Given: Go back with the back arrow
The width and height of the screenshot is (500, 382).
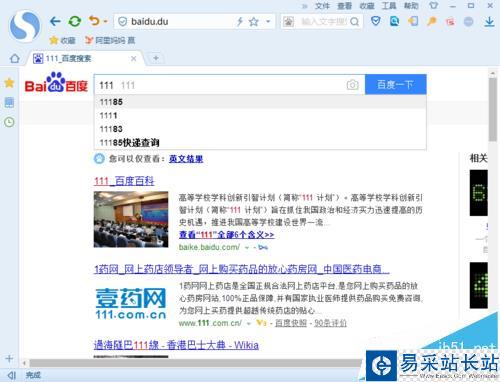Looking at the screenshot, I should coord(55,22).
